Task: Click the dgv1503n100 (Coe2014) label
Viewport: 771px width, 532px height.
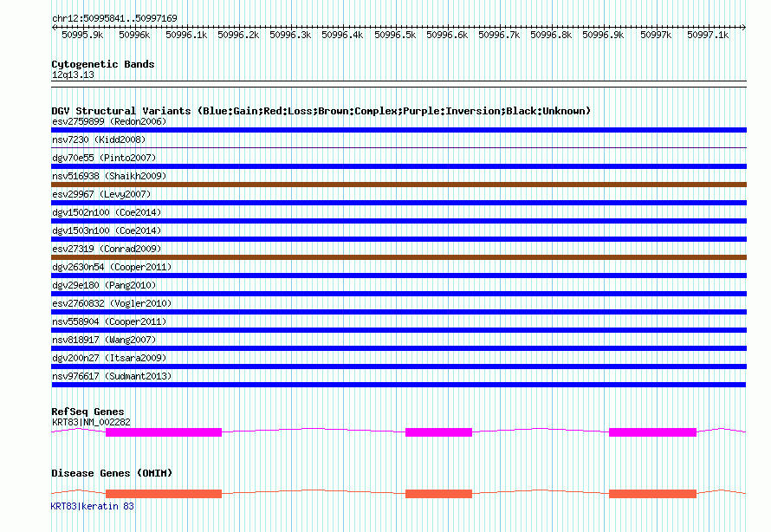Action: pos(107,230)
